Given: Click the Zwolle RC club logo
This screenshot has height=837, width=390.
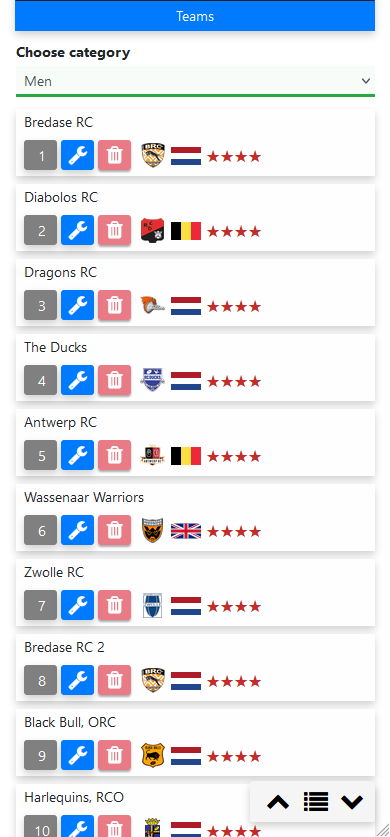Looking at the screenshot, I should tap(153, 606).
